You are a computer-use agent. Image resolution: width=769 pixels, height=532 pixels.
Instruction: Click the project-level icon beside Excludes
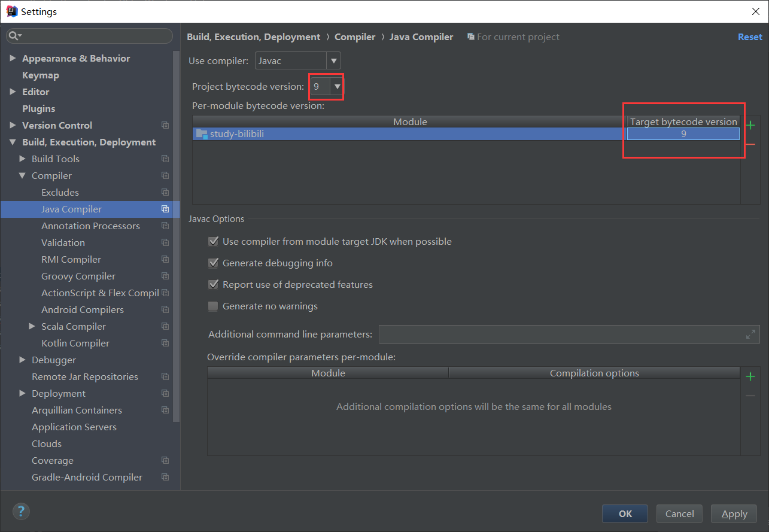pyautogui.click(x=165, y=192)
